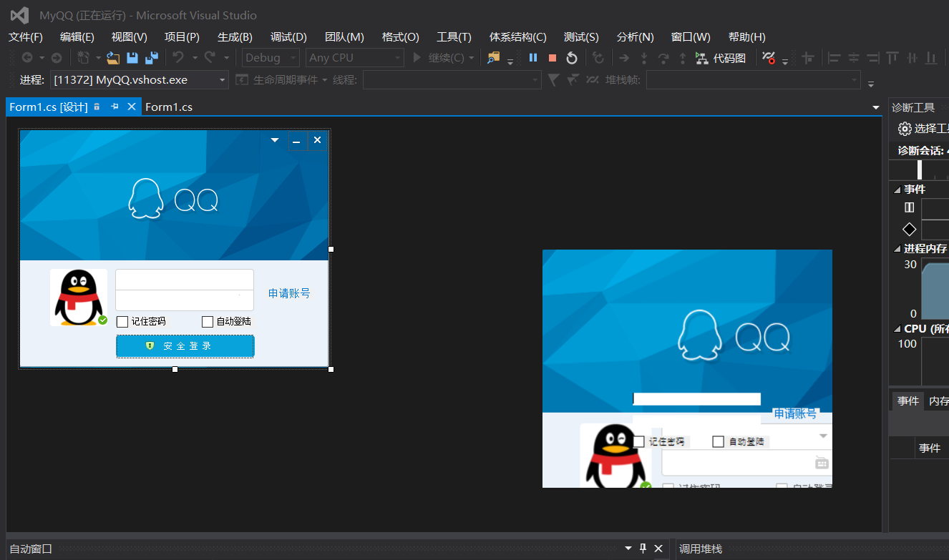
Task: Click the New Project toolbar icon
Action: point(84,58)
